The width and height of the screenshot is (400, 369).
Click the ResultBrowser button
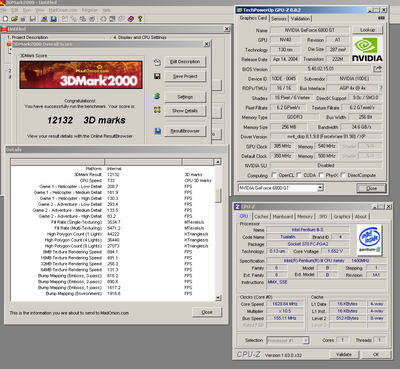pyautogui.click(x=185, y=131)
